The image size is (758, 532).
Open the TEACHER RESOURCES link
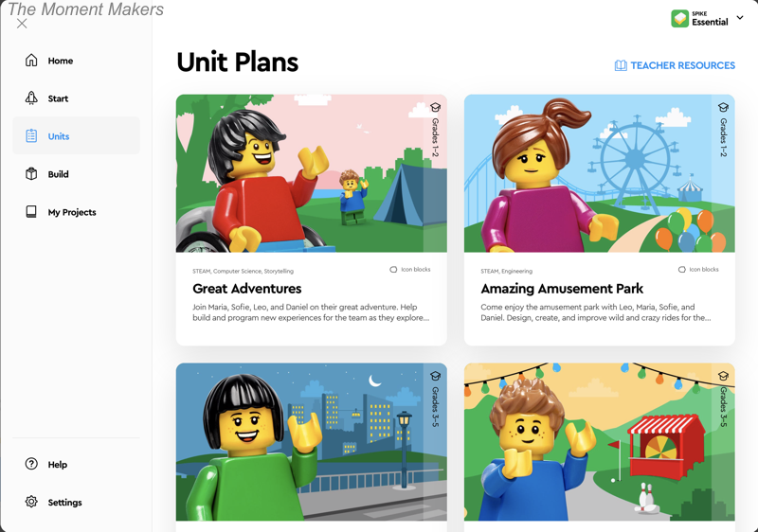click(x=675, y=65)
